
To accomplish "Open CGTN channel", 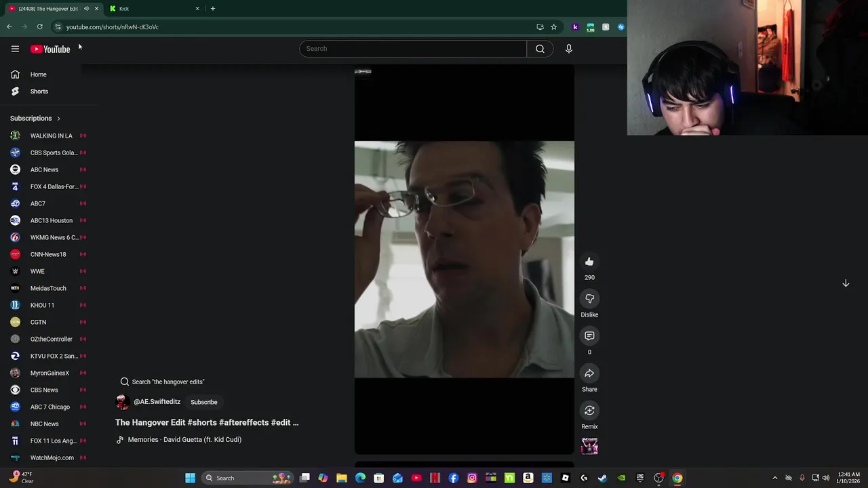I will 47,322.
